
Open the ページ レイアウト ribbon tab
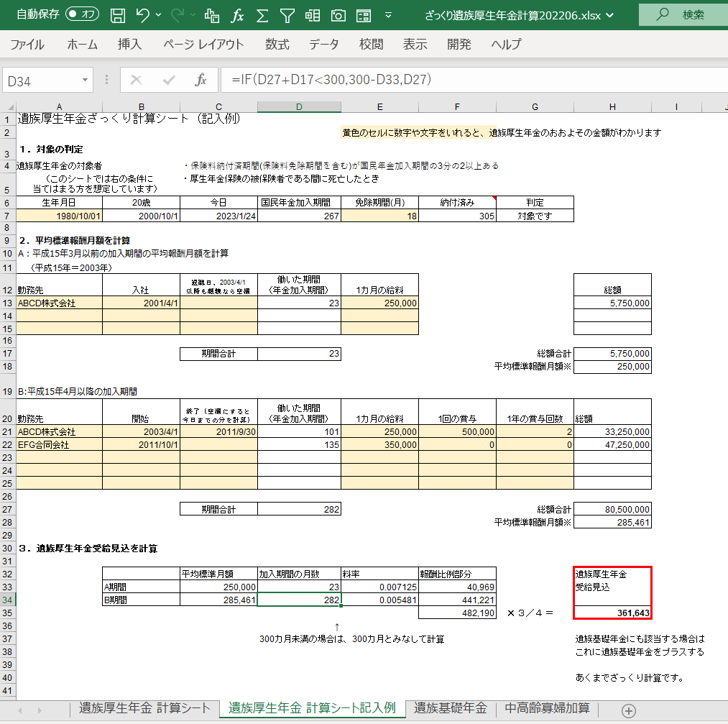click(x=203, y=45)
